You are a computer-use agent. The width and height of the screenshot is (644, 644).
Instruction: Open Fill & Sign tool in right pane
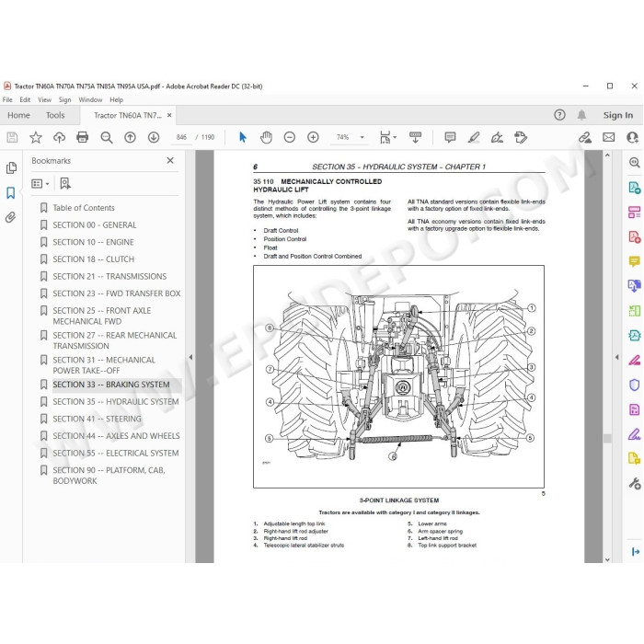[635, 433]
